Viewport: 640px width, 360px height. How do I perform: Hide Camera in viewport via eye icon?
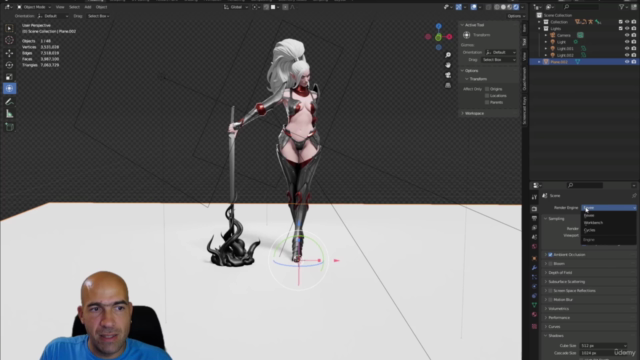pos(627,35)
